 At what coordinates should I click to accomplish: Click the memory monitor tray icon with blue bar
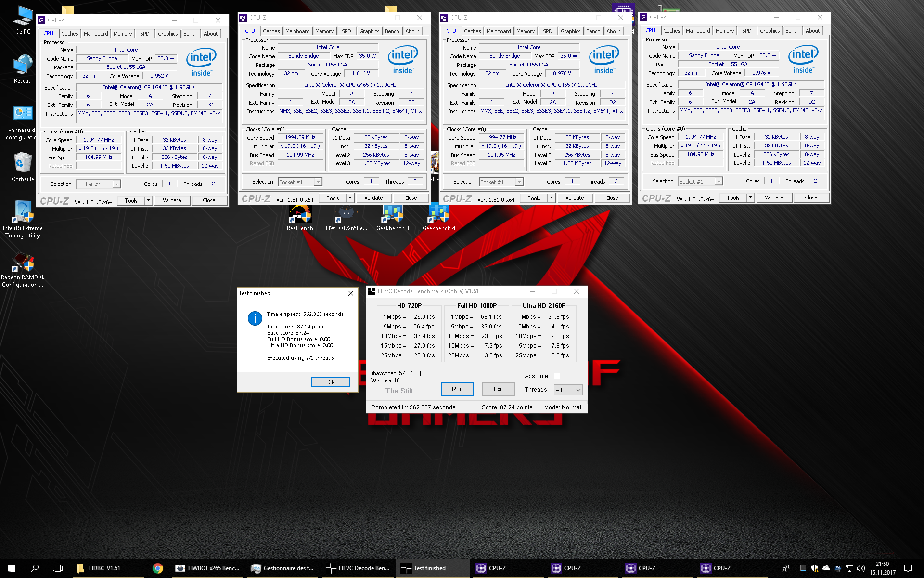(803, 568)
